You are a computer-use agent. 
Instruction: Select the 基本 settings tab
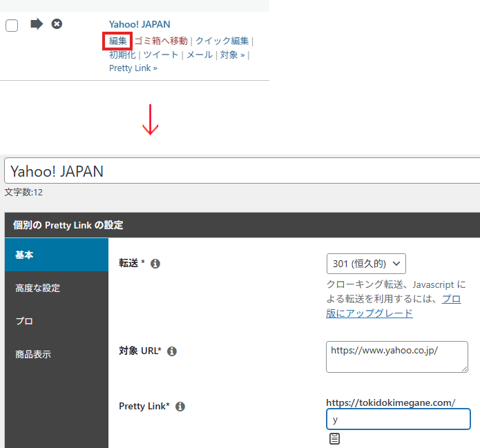(x=56, y=255)
